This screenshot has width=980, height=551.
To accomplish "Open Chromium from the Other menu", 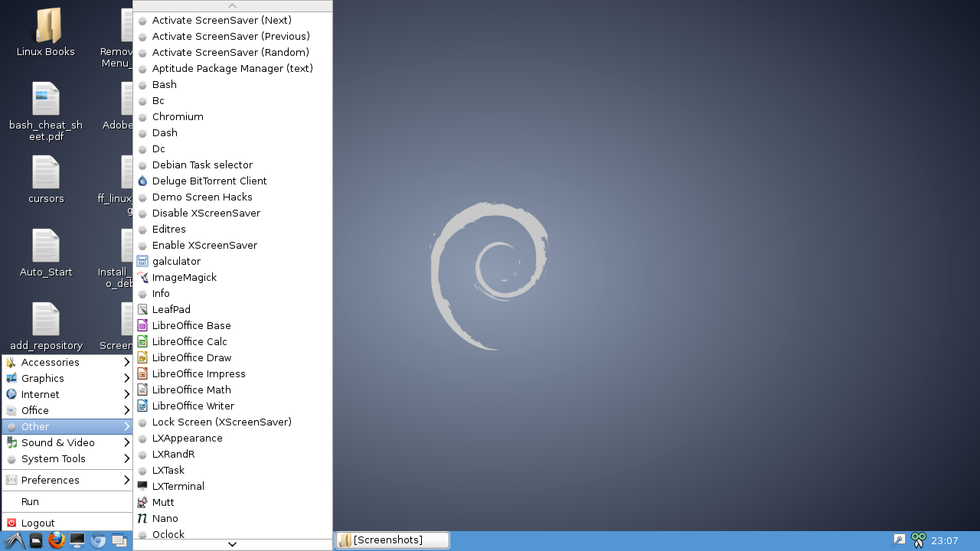I will point(233,117).
